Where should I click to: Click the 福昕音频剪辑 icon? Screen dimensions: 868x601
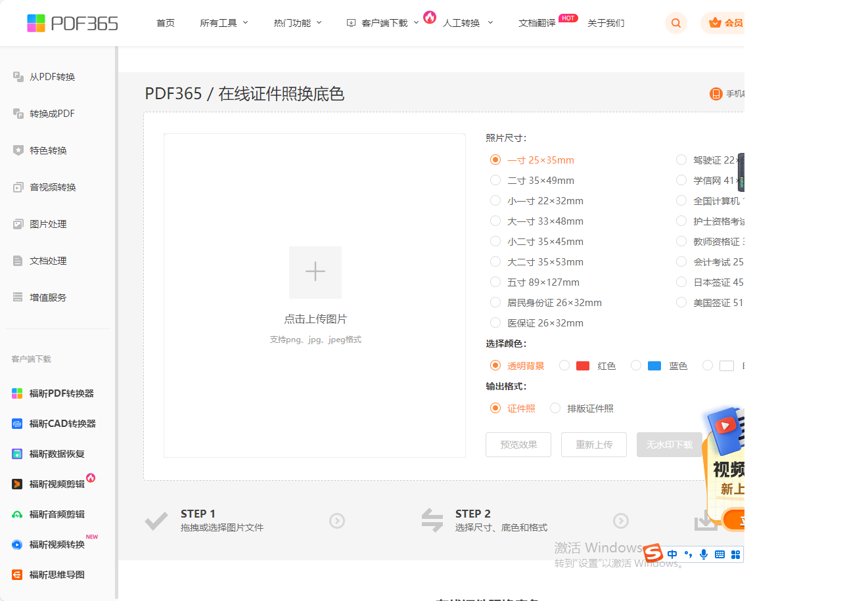17,514
